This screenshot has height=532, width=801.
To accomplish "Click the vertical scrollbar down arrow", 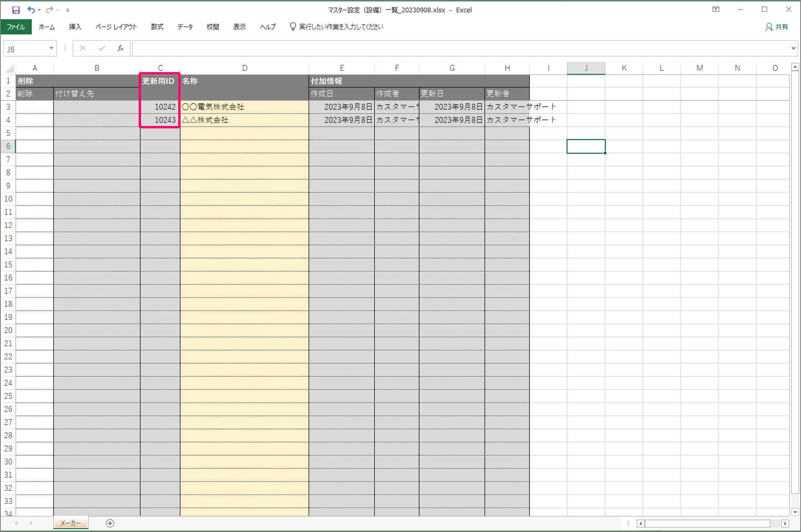I will pyautogui.click(x=795, y=512).
